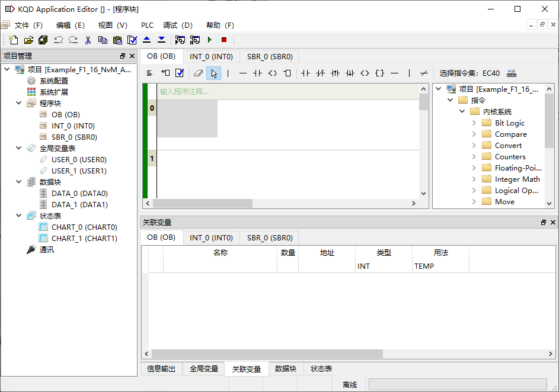
Task: Collapse the 程序块 tree node
Action: pos(18,103)
